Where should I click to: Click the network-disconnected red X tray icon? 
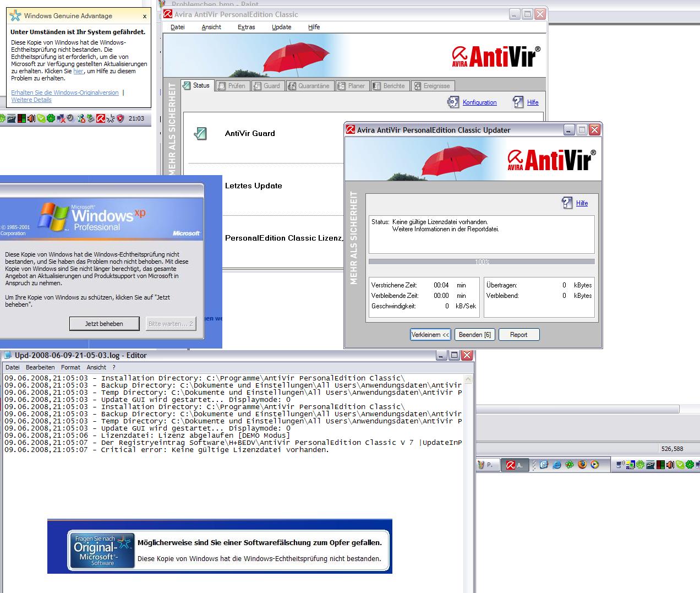[61, 118]
